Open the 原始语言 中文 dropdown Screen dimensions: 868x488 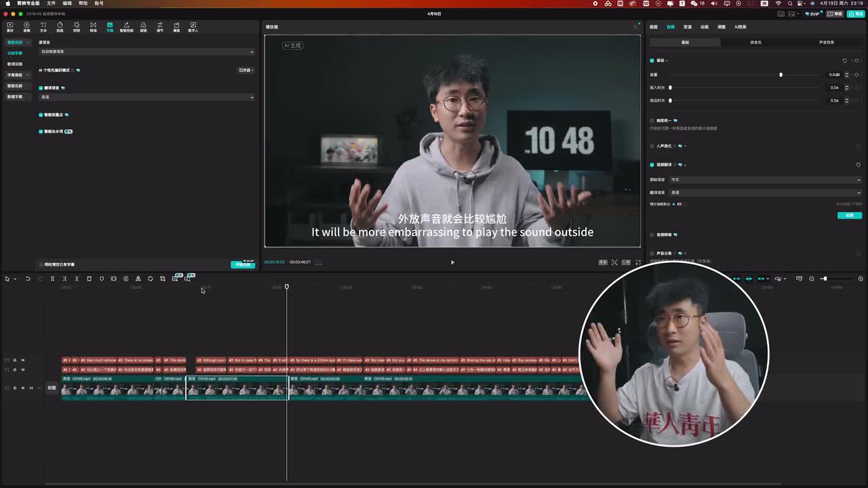pos(765,180)
